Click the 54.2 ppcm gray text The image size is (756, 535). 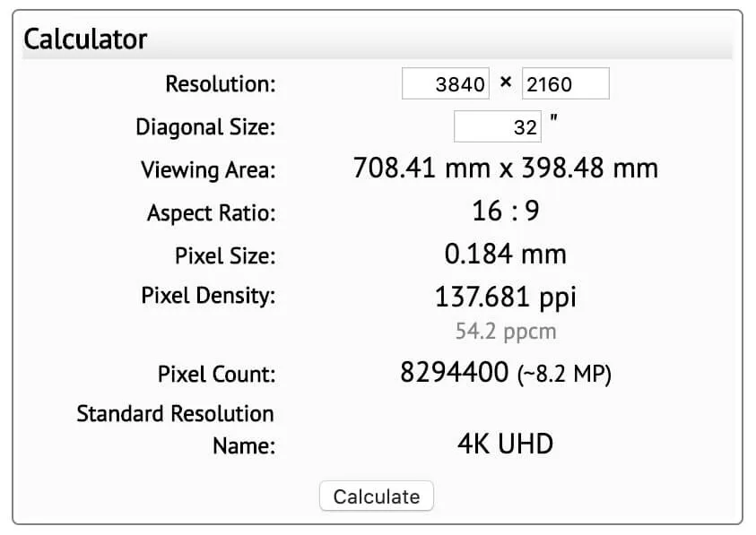[x=506, y=332]
